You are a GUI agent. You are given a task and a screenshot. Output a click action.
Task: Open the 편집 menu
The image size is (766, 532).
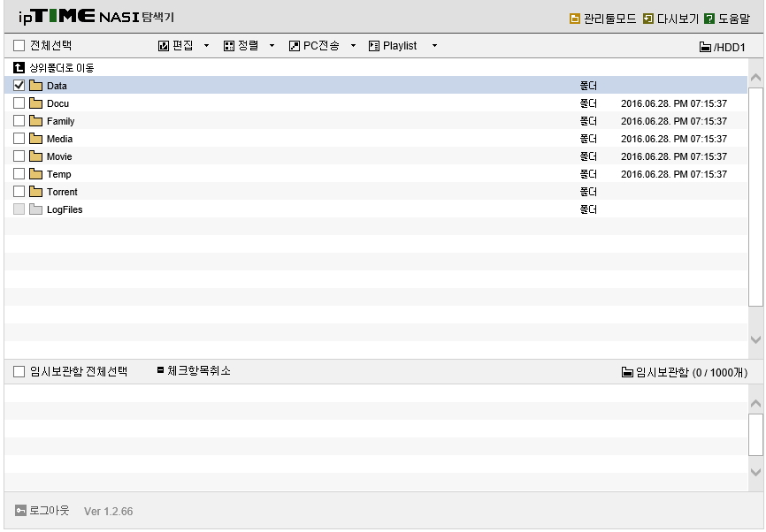(176, 46)
